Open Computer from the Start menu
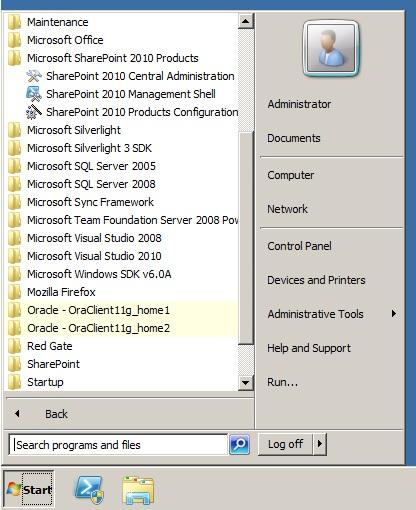The image size is (416, 510). (291, 175)
